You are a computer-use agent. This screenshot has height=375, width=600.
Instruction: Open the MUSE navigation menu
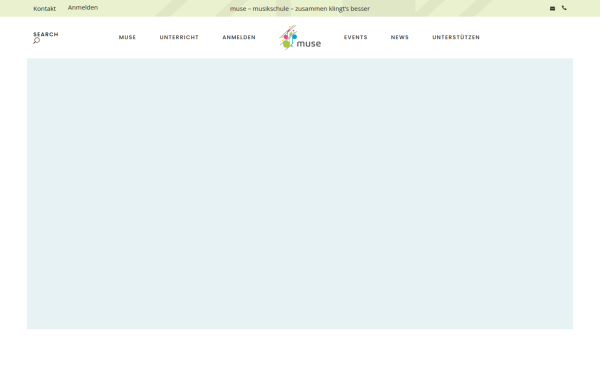point(127,37)
